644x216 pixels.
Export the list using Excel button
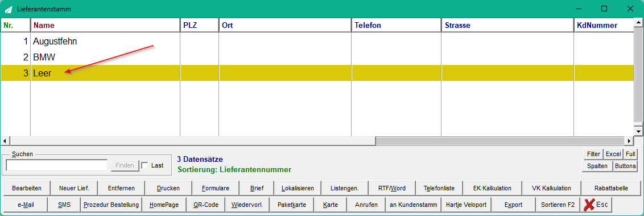pyautogui.click(x=613, y=154)
